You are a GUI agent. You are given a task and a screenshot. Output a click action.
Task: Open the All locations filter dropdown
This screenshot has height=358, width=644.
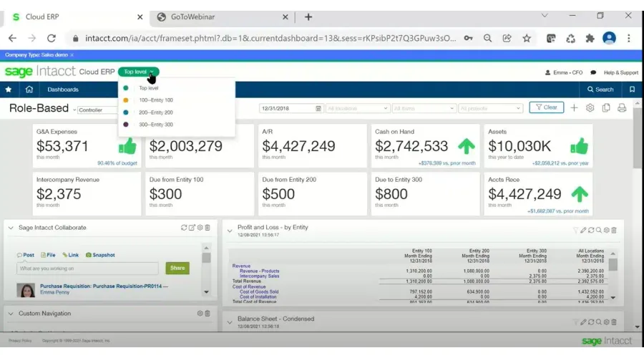point(357,109)
